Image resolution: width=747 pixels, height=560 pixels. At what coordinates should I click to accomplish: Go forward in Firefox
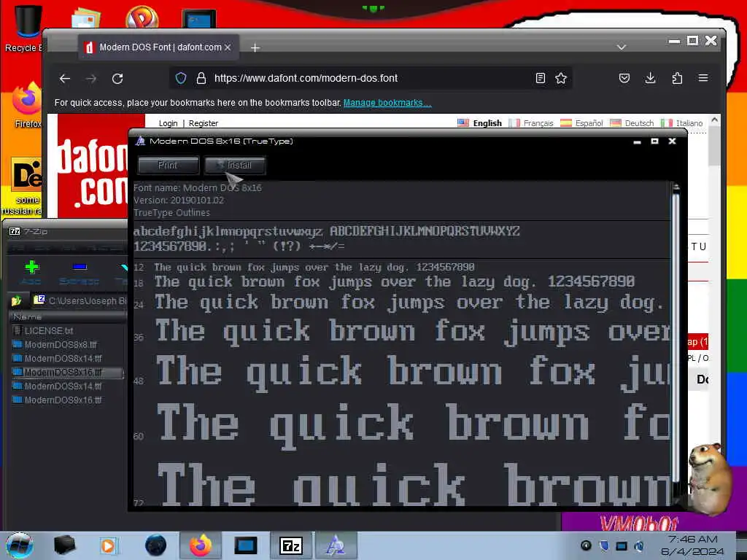click(x=91, y=79)
